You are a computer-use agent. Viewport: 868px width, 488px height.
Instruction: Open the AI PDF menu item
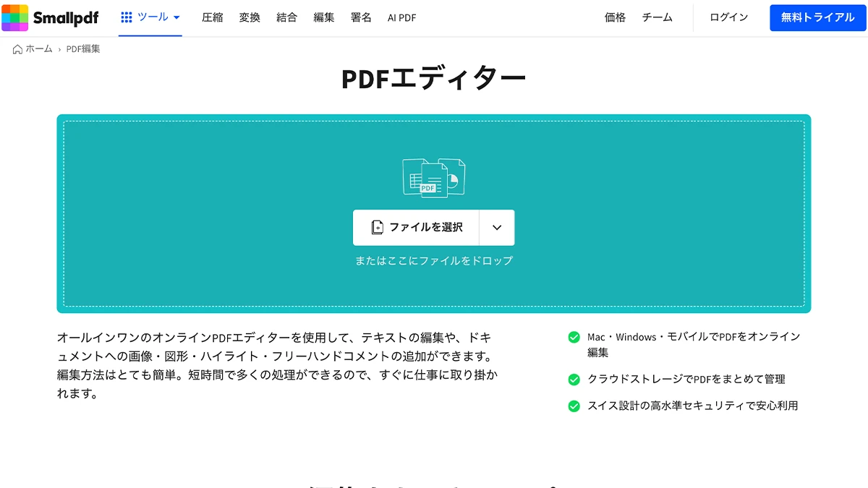coord(402,17)
